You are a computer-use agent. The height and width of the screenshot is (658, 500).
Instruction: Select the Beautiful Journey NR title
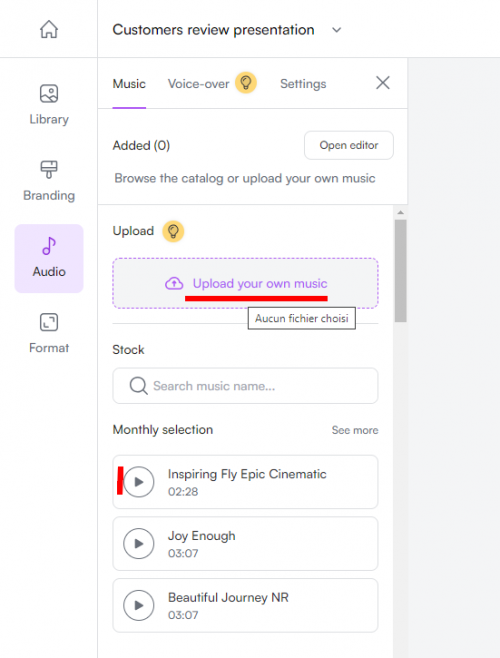tap(228, 597)
